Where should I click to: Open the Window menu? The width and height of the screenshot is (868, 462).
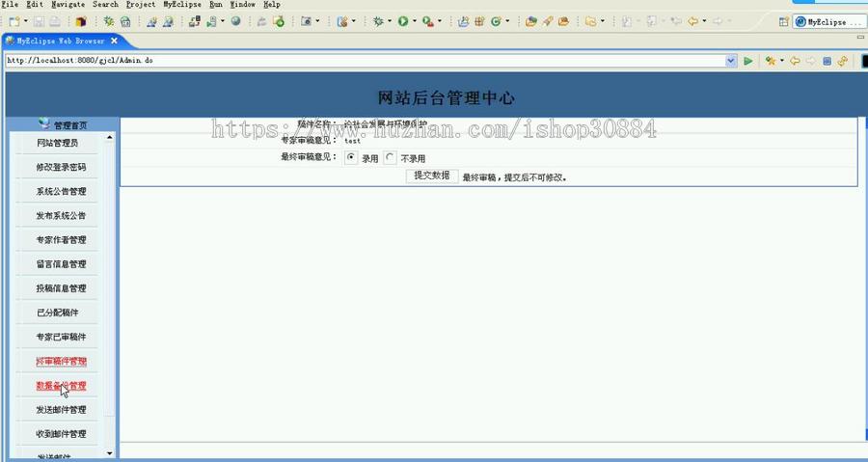pos(242,5)
